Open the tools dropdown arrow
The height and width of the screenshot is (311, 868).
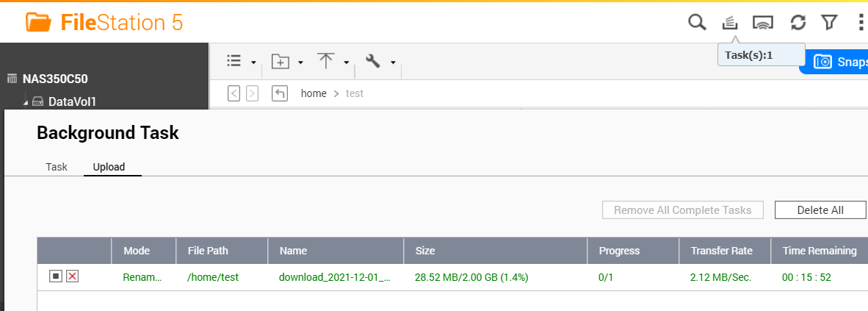point(393,62)
